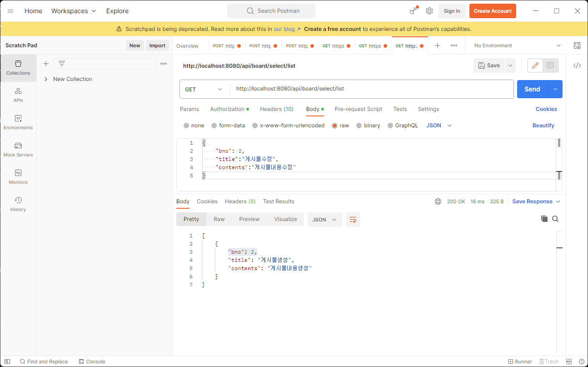Click the Create Account button
Screen dimensions: 588x367
(x=493, y=11)
